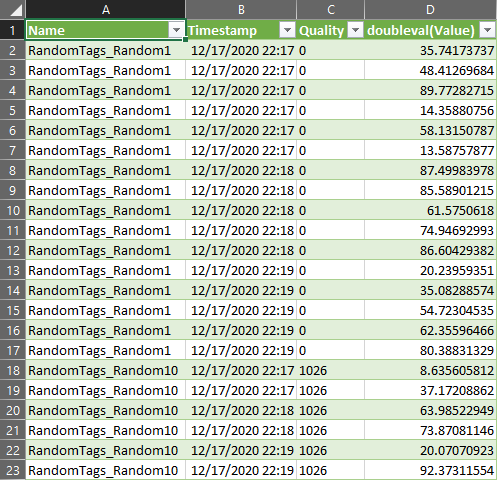This screenshot has width=497, height=480.
Task: Click cell with value 89.77282715
Action: point(430,90)
